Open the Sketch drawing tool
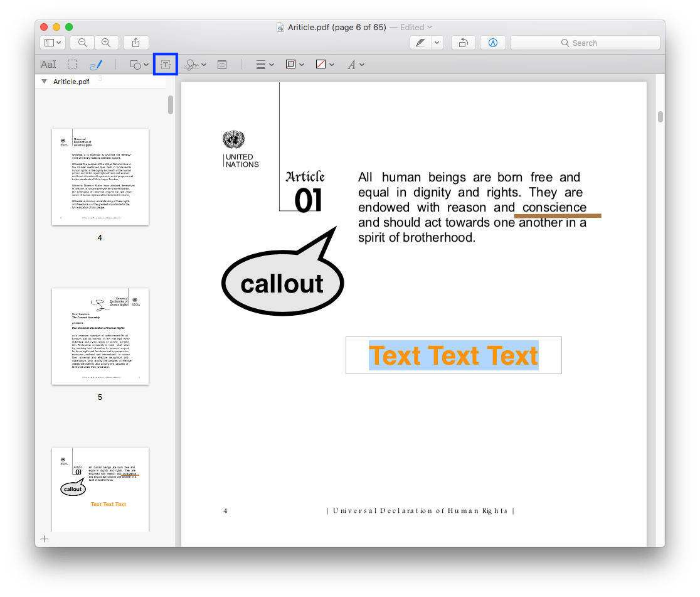The height and width of the screenshot is (597, 700). [x=96, y=63]
